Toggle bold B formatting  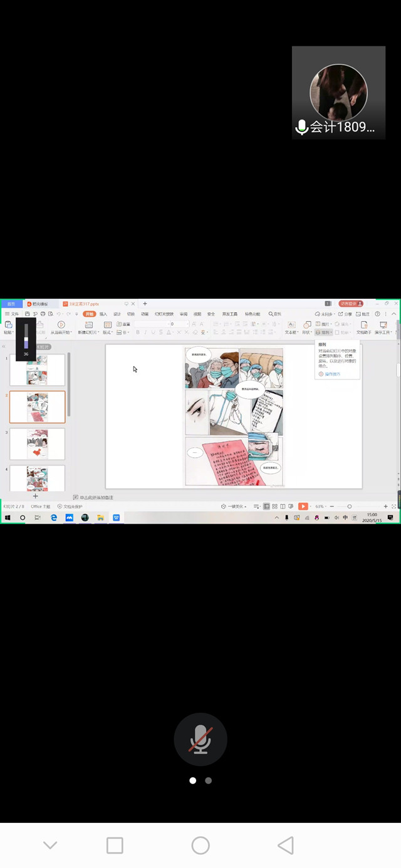point(138,333)
